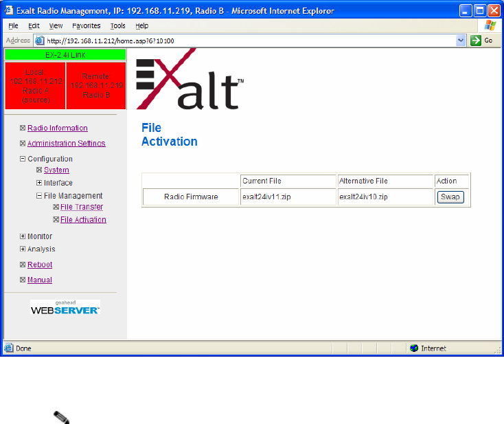Collapse the Configuration tree node

click(x=23, y=159)
